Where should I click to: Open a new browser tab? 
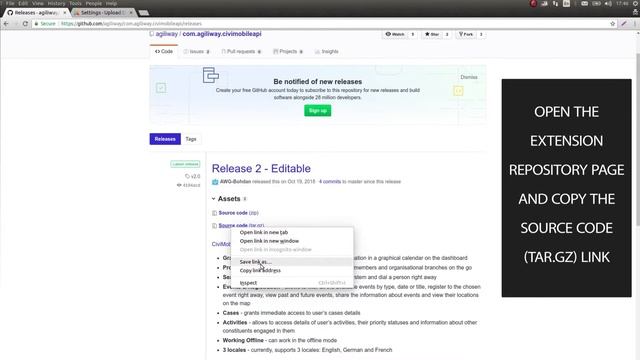pyautogui.click(x=143, y=13)
